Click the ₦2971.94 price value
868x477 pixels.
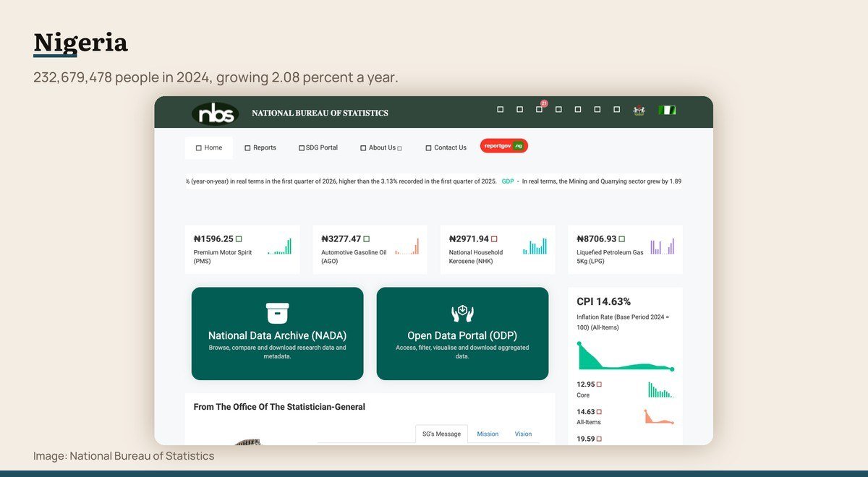coord(469,239)
